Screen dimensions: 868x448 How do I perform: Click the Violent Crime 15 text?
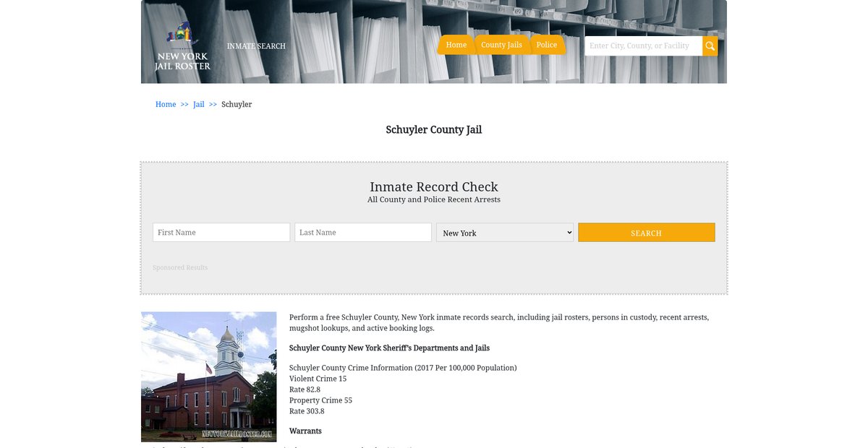318,379
